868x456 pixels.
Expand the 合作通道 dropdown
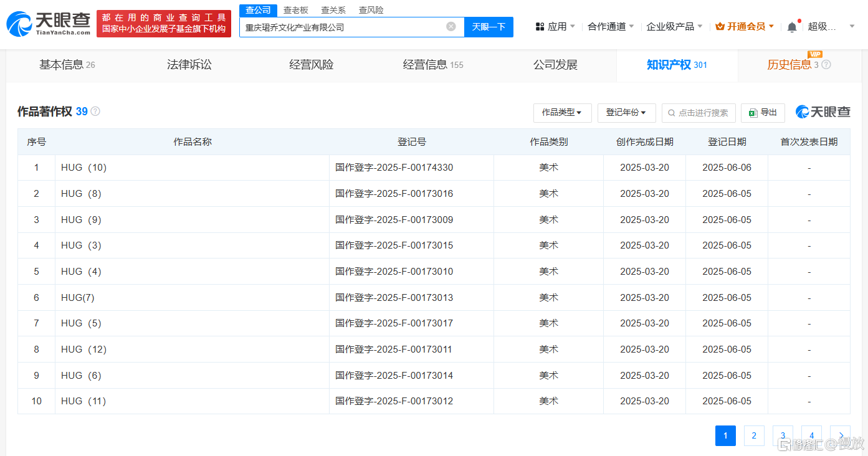[x=611, y=27]
